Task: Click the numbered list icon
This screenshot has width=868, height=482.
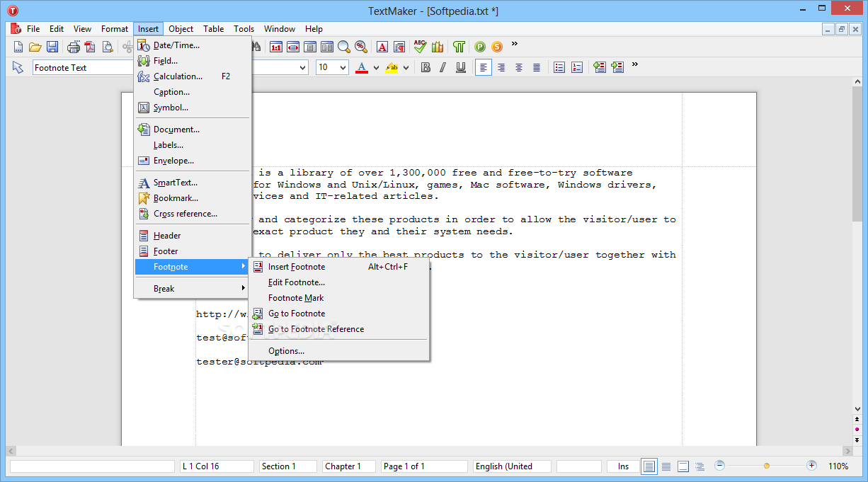Action: click(x=577, y=67)
